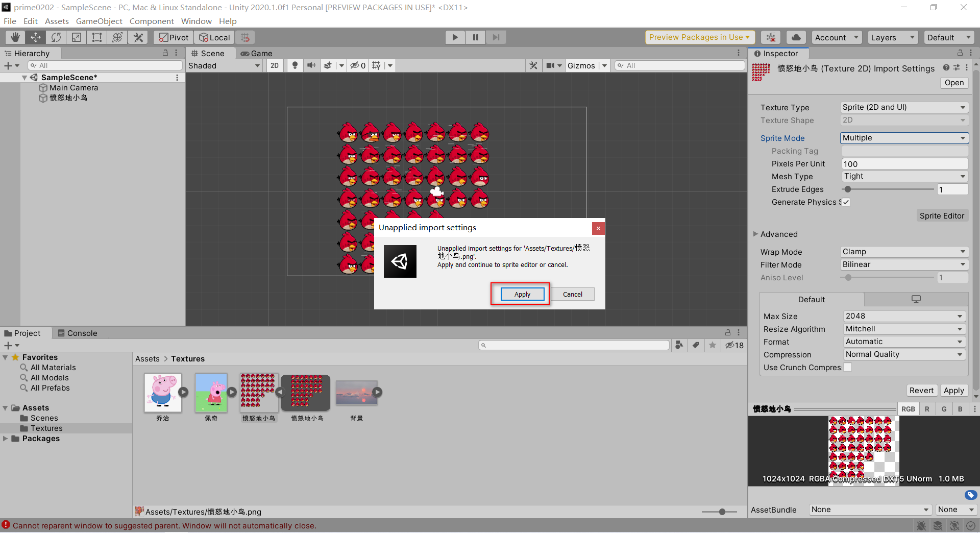
Task: Adjust the Extrude Edges slider
Action: pyautogui.click(x=888, y=189)
